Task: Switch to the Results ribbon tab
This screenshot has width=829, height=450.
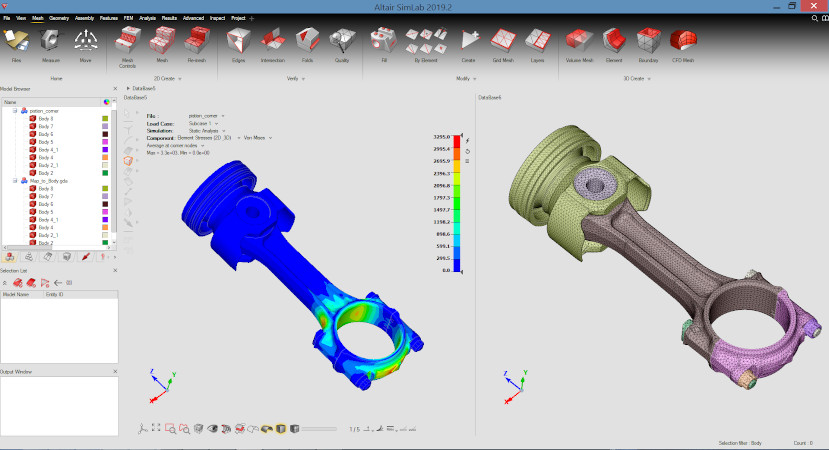Action: [x=169, y=18]
